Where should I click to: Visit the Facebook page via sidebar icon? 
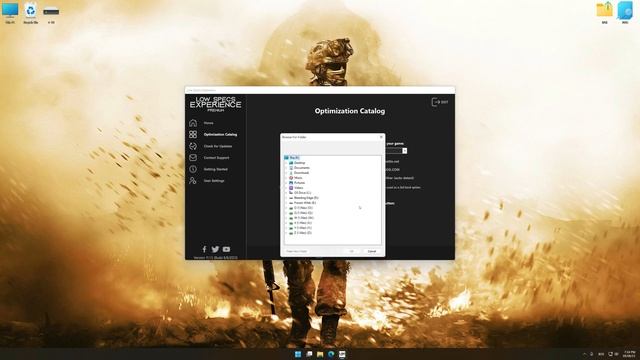pos(204,249)
